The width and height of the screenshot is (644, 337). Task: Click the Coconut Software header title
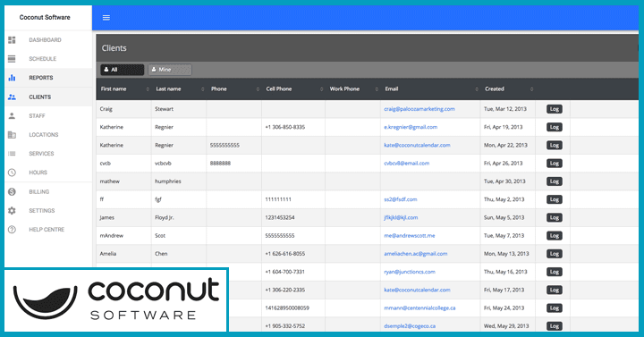[45, 17]
